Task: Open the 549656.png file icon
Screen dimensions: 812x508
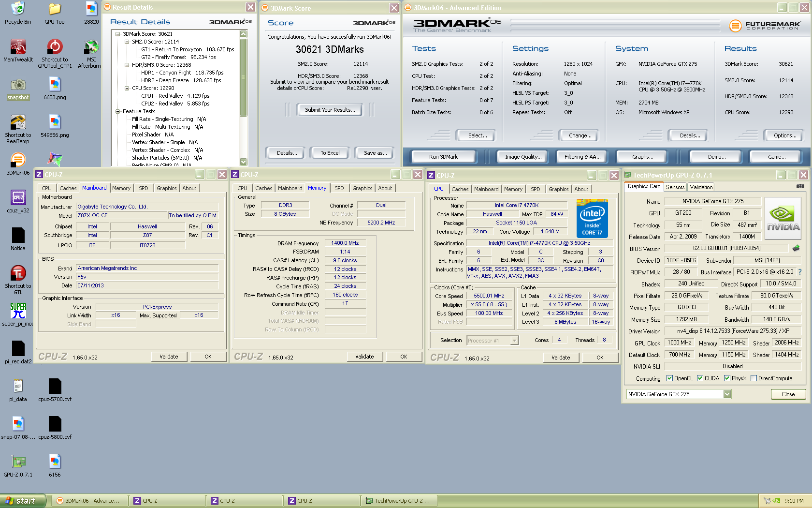Action: pyautogui.click(x=55, y=126)
